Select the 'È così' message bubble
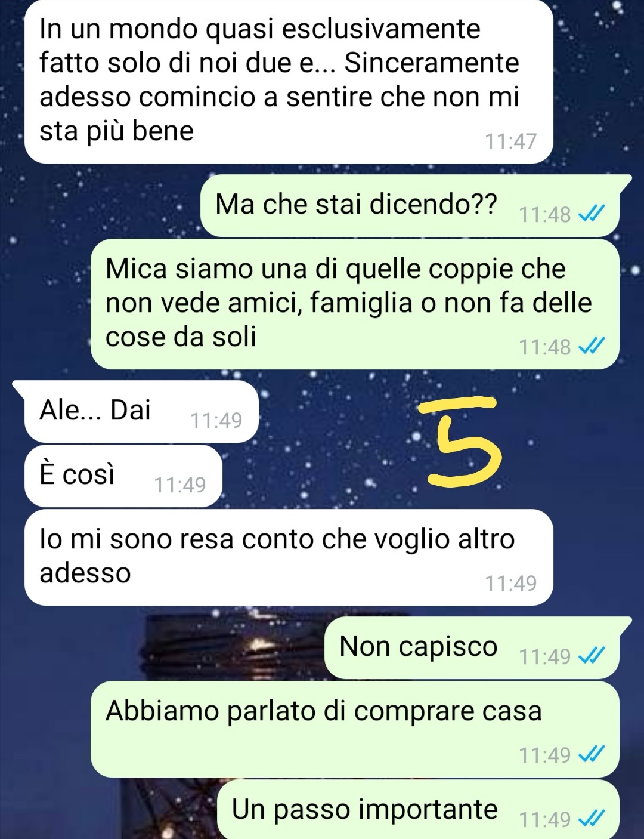 click(123, 476)
